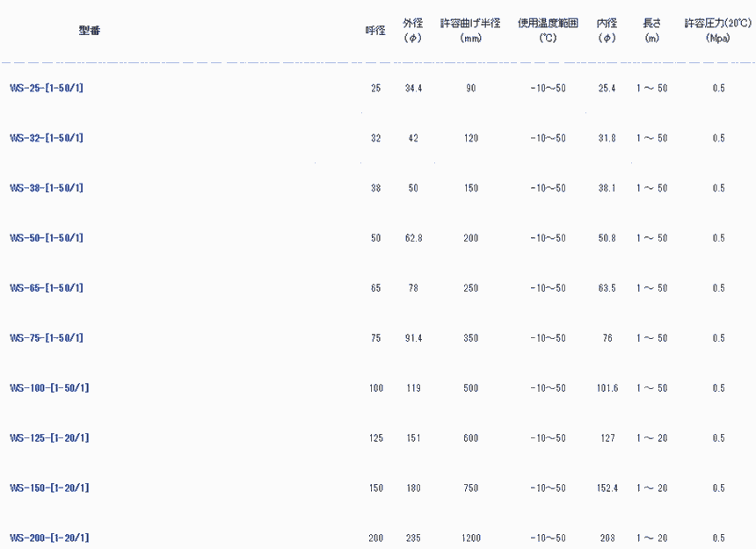Screen dimensions: 756x549
Task: Click the 長さ column header
Action: [x=651, y=25]
